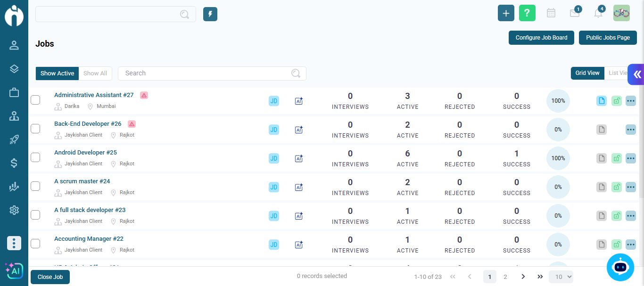Open the mail inbox icon

click(574, 14)
